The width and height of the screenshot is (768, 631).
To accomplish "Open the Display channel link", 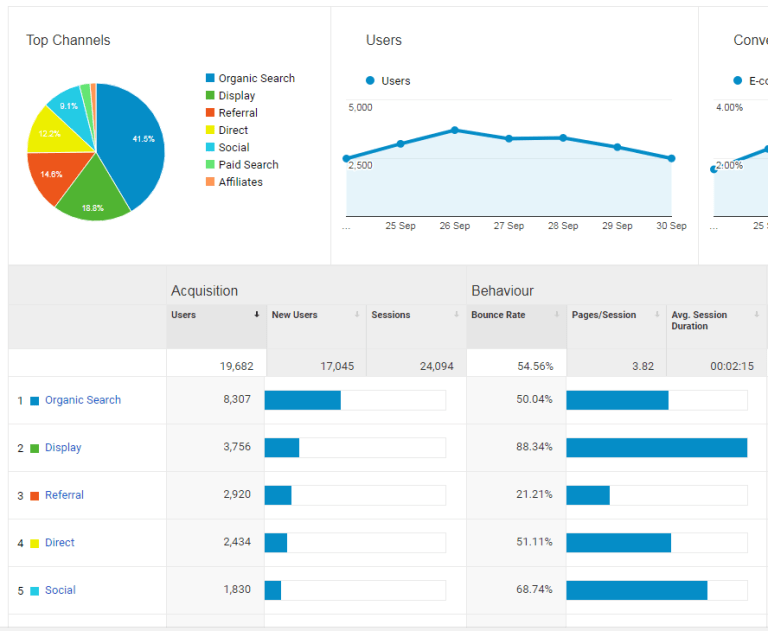I will (x=63, y=448).
